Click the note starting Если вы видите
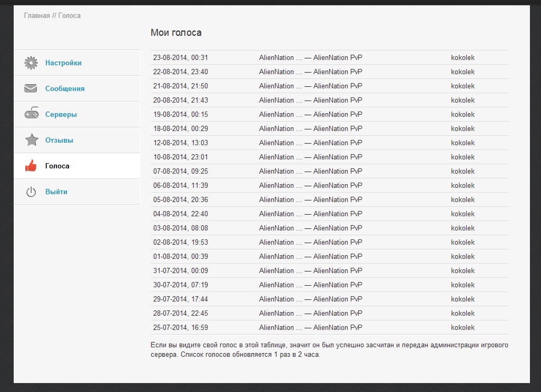Screen dimensions: 541x392 [x=330, y=349]
